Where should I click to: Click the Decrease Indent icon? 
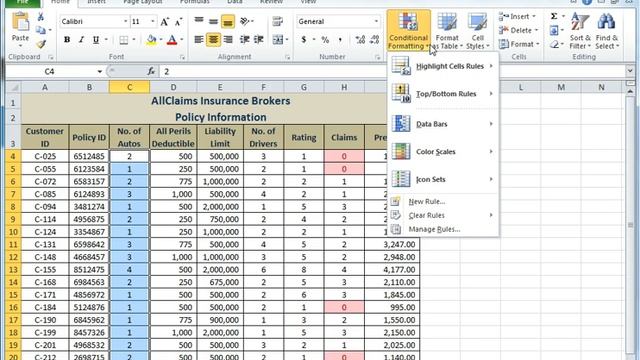click(x=244, y=40)
